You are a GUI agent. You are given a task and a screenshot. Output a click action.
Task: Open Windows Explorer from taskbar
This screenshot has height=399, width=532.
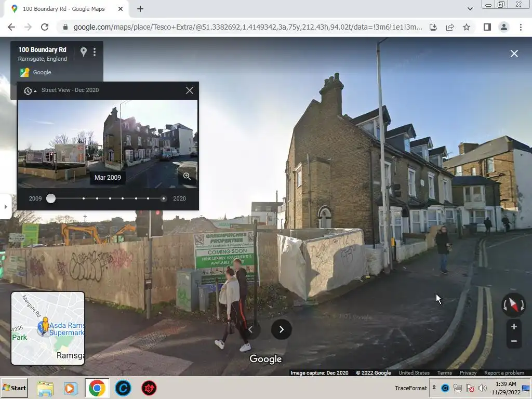[x=45, y=389]
